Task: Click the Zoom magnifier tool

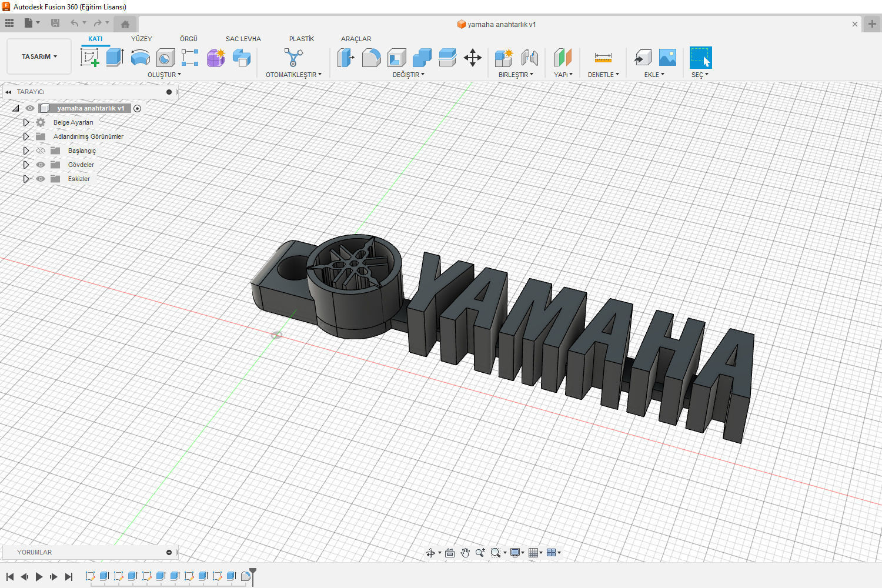Action: click(x=480, y=553)
